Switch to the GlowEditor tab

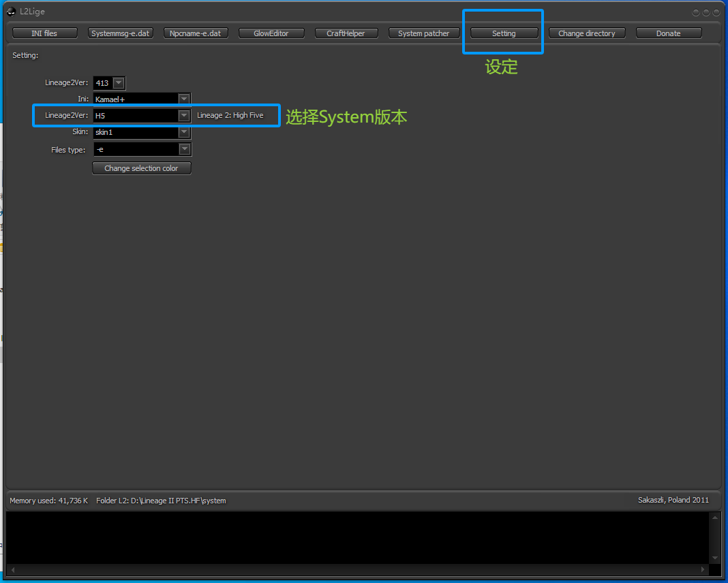pos(271,33)
